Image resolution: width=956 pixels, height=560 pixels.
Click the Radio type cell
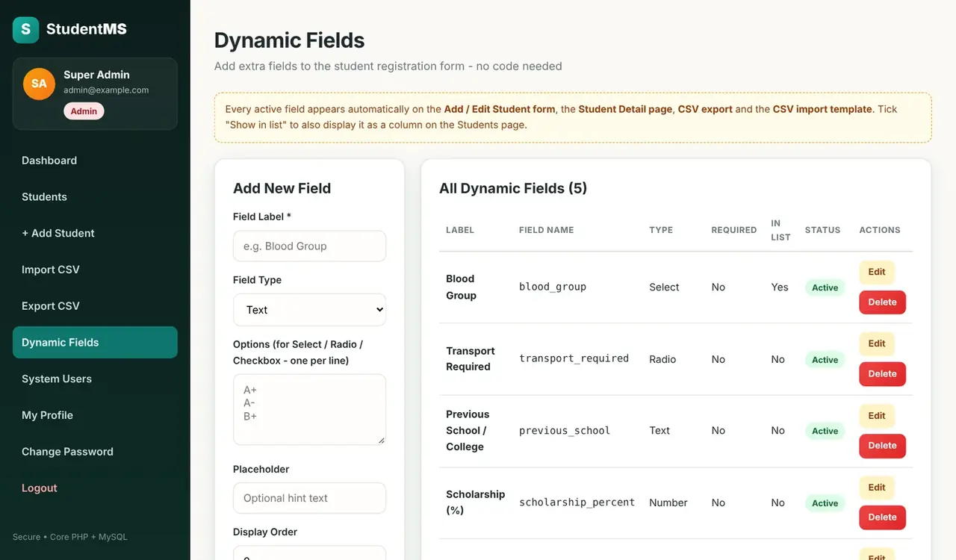click(x=662, y=359)
